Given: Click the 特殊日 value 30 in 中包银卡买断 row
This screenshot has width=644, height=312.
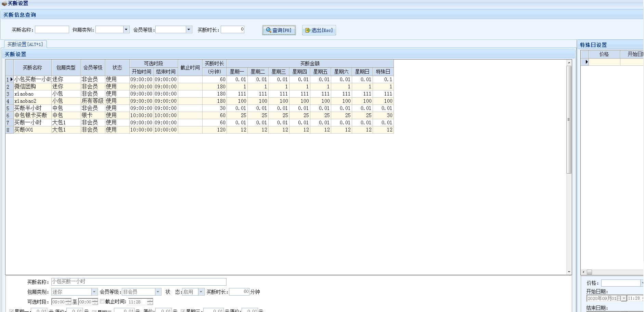Looking at the screenshot, I should coord(383,115).
